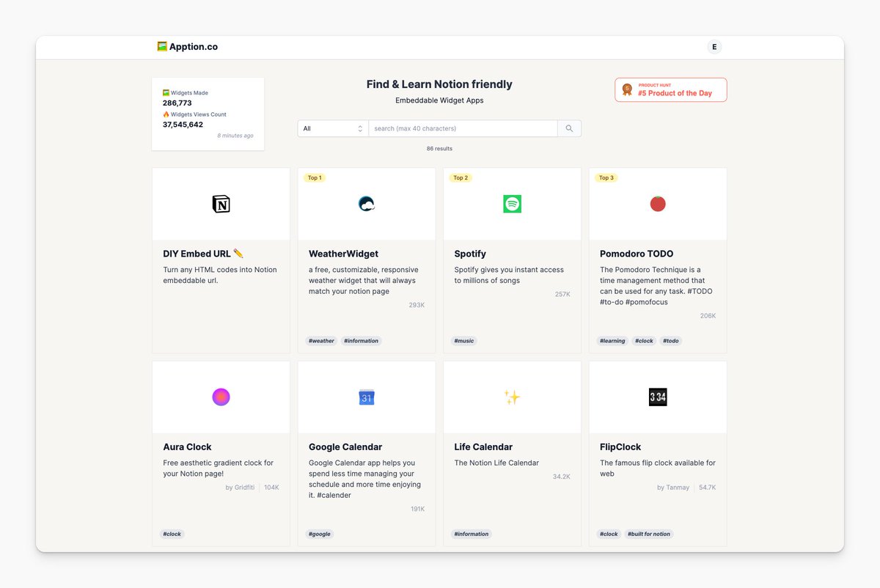Open the WeatherWidget title
This screenshot has width=880, height=588.
(x=343, y=254)
